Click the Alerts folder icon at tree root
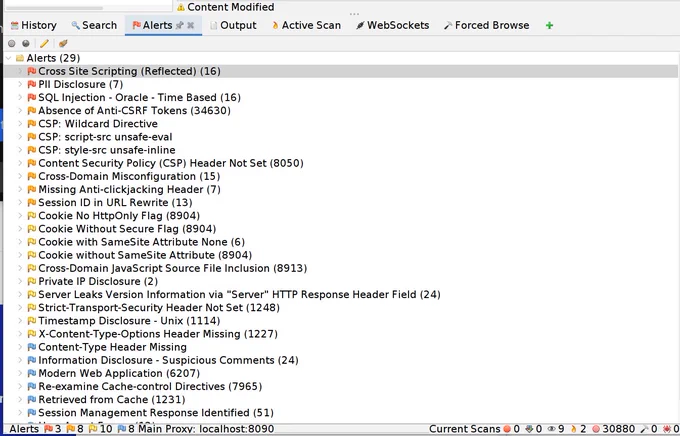 coord(20,58)
